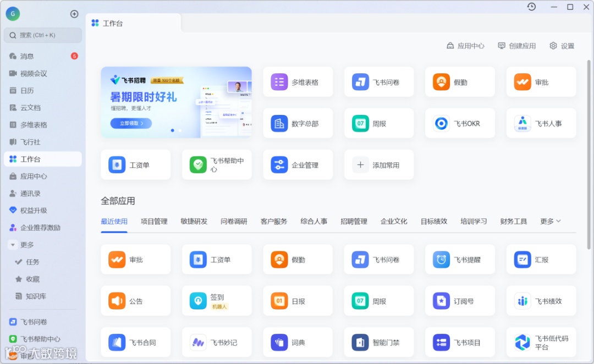Viewport: 594px width, 364px height.
Task: Switch to the 客户服务 tab
Action: tap(274, 221)
